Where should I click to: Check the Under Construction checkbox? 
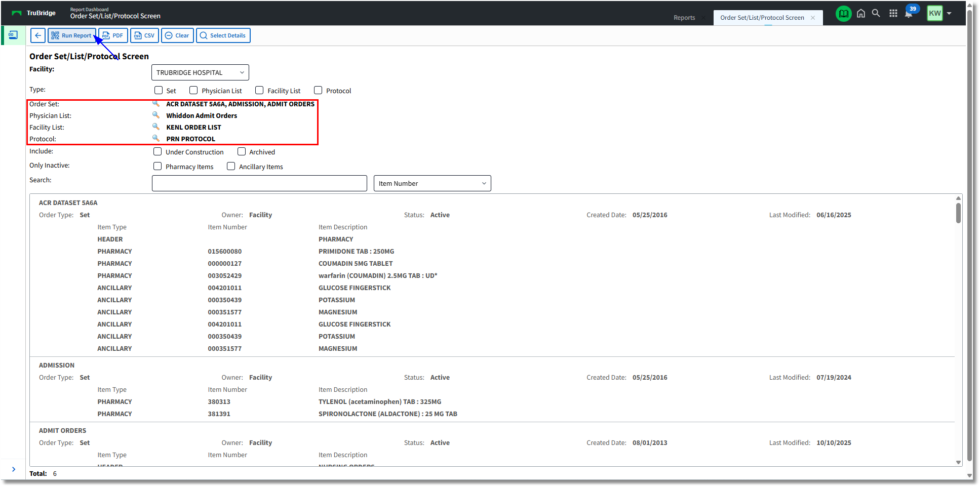[x=158, y=152]
